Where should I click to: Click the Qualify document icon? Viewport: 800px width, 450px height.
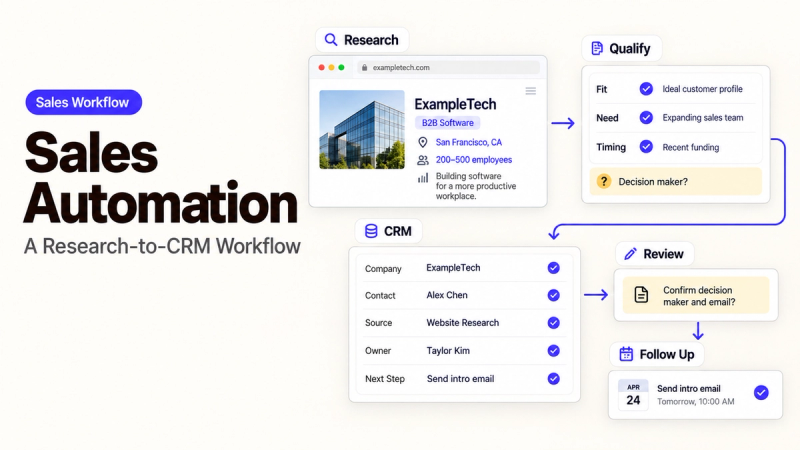pyautogui.click(x=596, y=48)
